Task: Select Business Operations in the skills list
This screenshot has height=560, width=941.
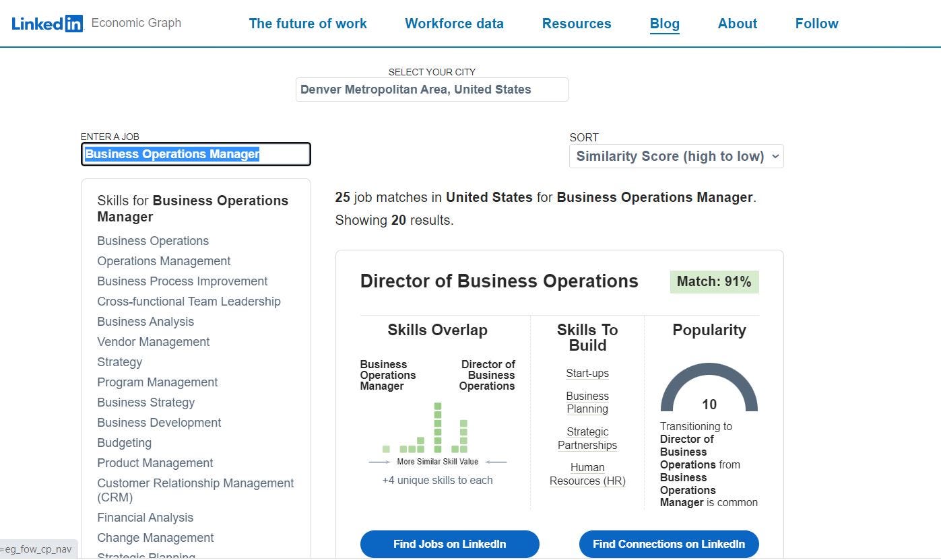Action: (153, 241)
